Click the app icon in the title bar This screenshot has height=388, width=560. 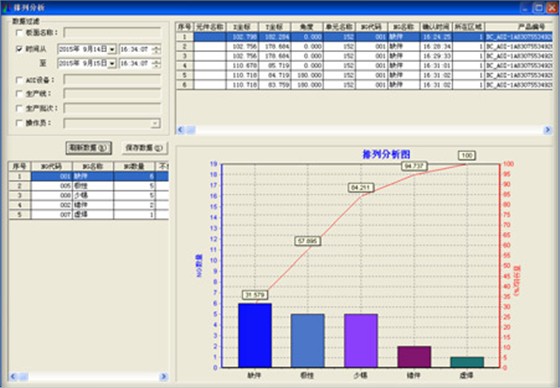click(x=5, y=7)
